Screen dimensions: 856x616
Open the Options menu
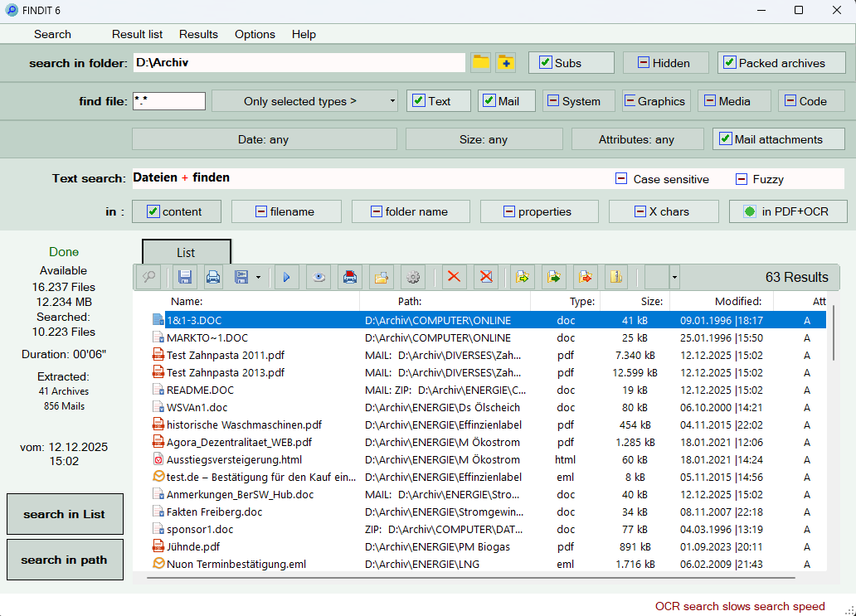255,34
